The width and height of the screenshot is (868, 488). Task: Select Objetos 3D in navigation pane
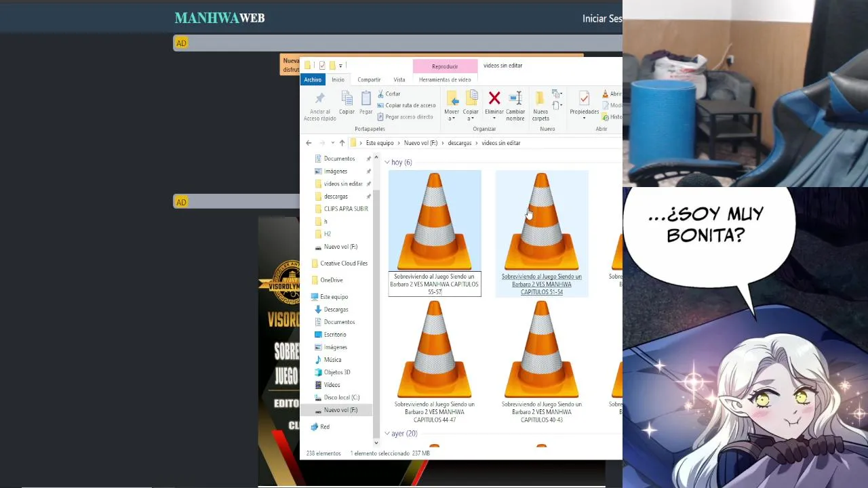click(x=337, y=372)
